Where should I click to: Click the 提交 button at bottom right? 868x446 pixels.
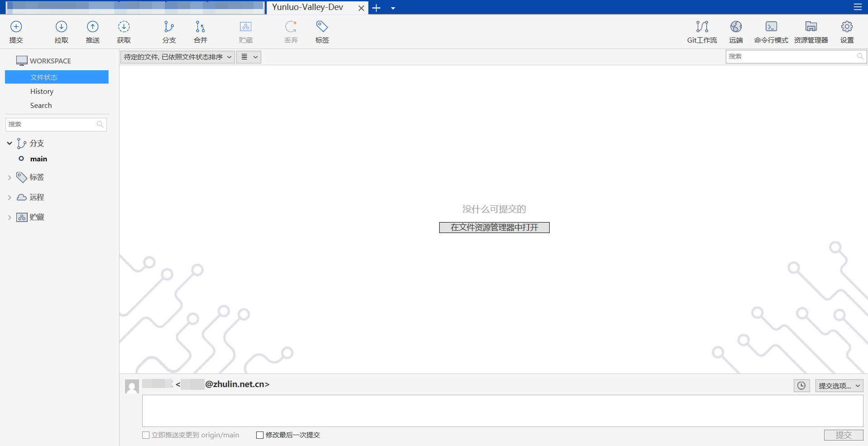(844, 435)
